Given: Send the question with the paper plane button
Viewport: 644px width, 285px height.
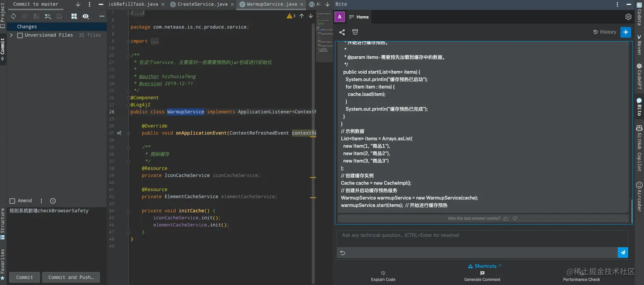Looking at the screenshot, I should click(623, 253).
